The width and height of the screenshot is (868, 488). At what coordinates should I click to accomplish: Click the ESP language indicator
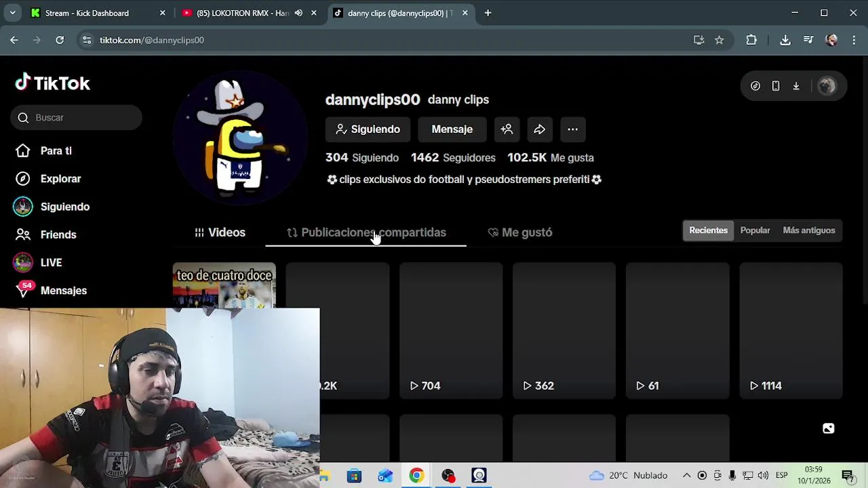point(781,476)
